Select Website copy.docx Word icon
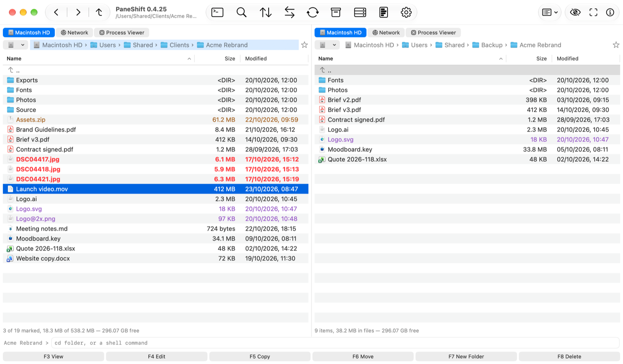The image size is (623, 364). point(11,258)
